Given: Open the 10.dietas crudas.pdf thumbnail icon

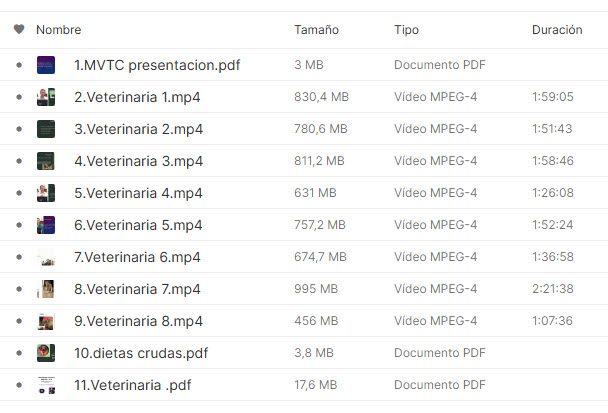Looking at the screenshot, I should tap(46, 353).
